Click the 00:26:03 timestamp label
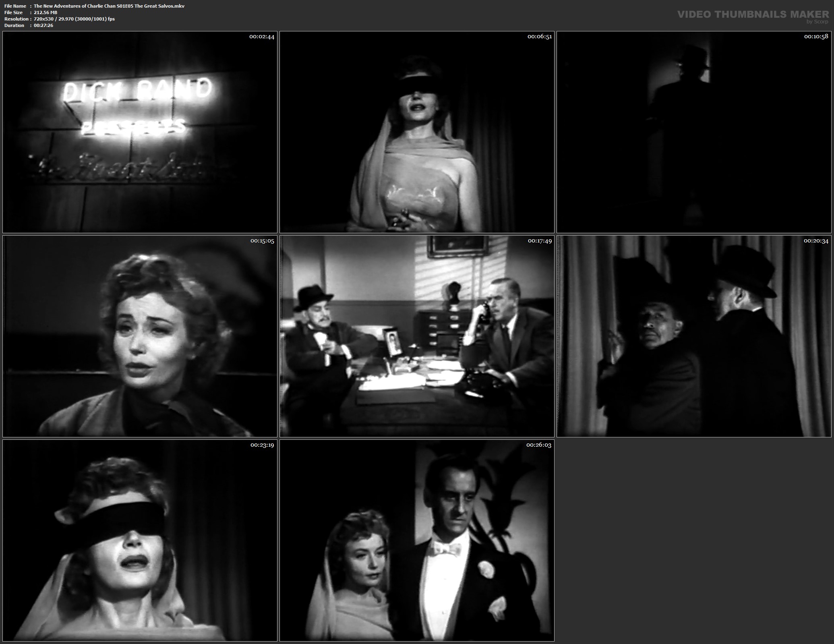The height and width of the screenshot is (644, 834). (539, 445)
